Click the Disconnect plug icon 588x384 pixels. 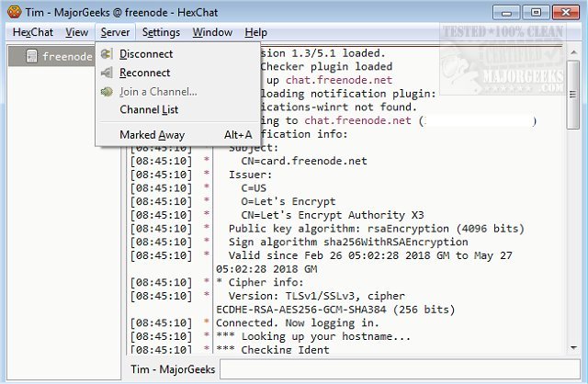click(107, 54)
